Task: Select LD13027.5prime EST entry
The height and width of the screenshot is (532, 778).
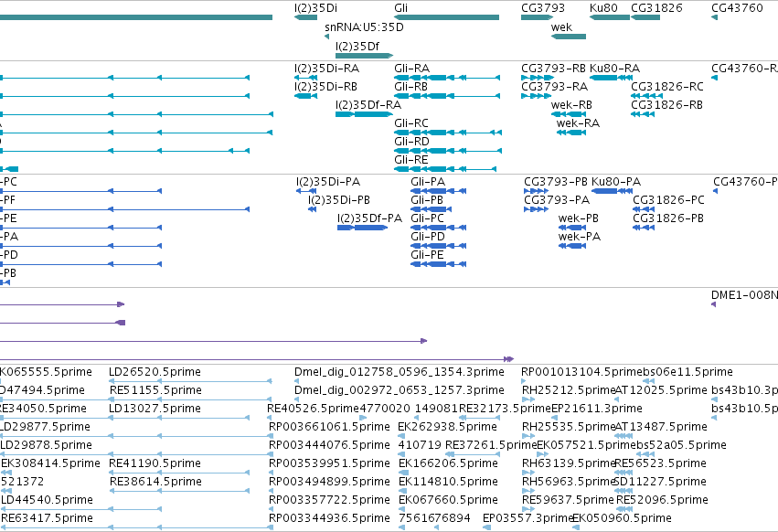Action: coord(155,409)
